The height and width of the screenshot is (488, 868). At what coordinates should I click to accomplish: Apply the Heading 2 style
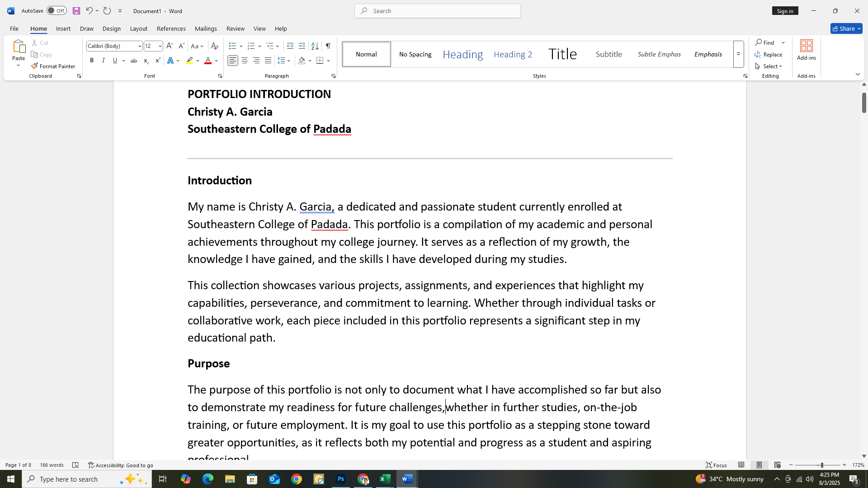pyautogui.click(x=513, y=54)
